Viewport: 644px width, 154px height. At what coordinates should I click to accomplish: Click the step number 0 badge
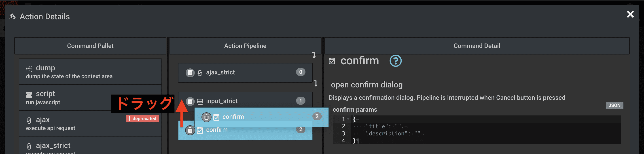tap(301, 72)
